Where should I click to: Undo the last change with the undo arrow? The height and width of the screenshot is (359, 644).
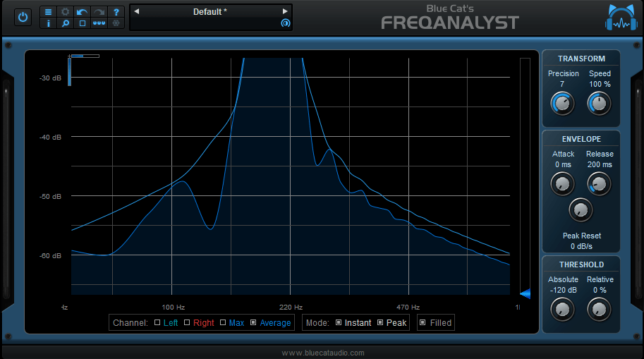point(82,12)
